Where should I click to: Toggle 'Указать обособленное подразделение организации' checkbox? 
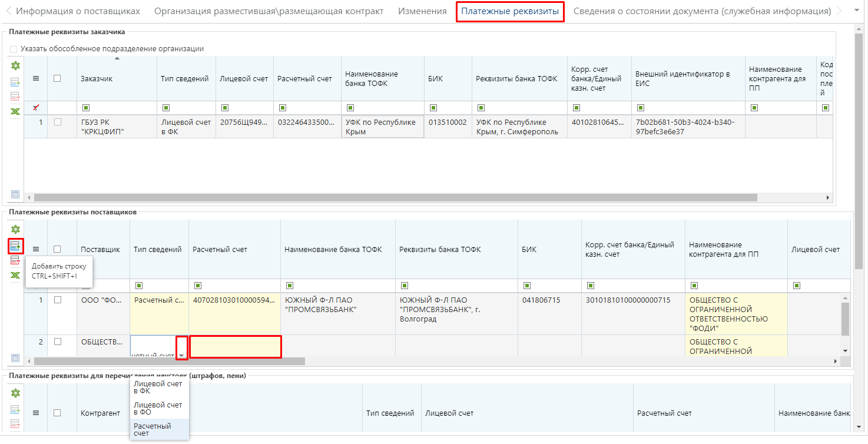(x=14, y=49)
